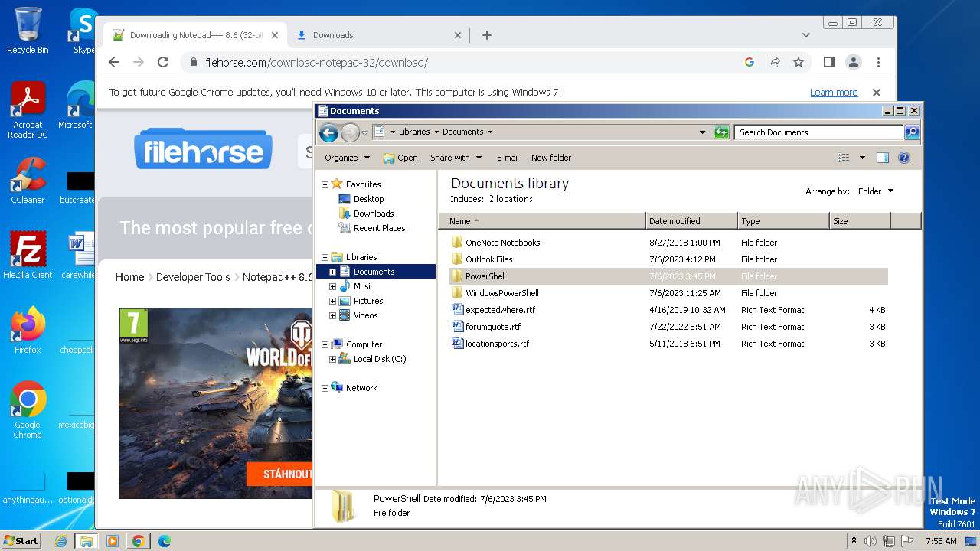Viewport: 980px width, 551px height.
Task: Click the World of Tanks ad banner
Action: click(215, 403)
